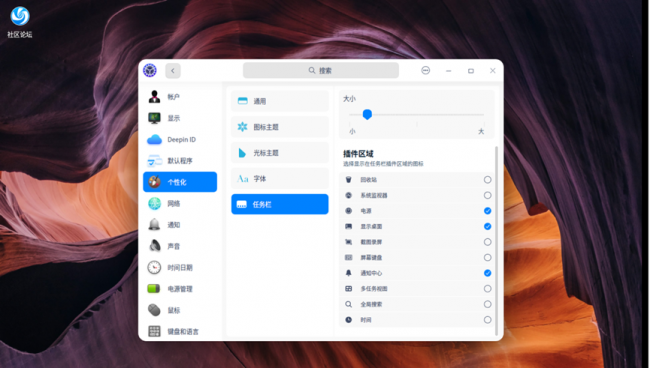
Task: Open the Deepin ID cloud section
Action: (180, 139)
